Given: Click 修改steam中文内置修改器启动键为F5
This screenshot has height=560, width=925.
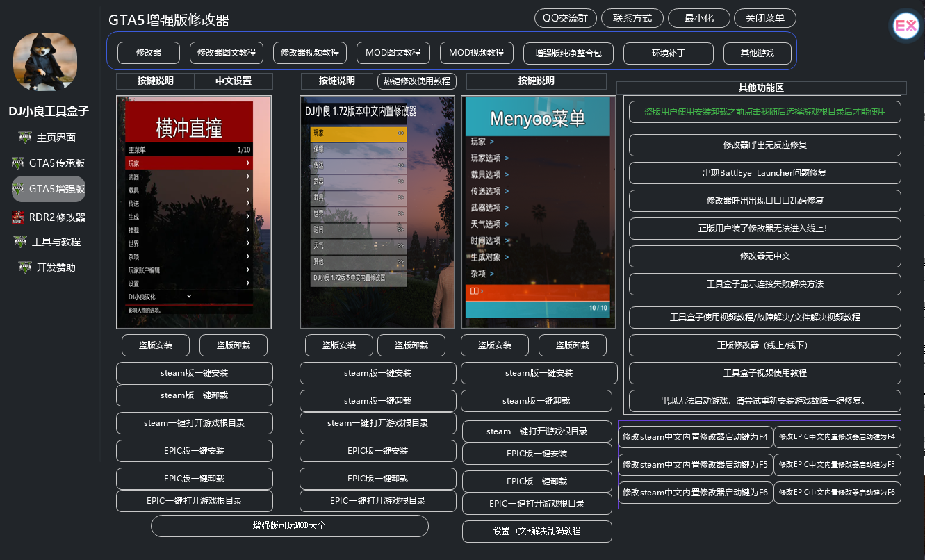Looking at the screenshot, I should point(696,465).
